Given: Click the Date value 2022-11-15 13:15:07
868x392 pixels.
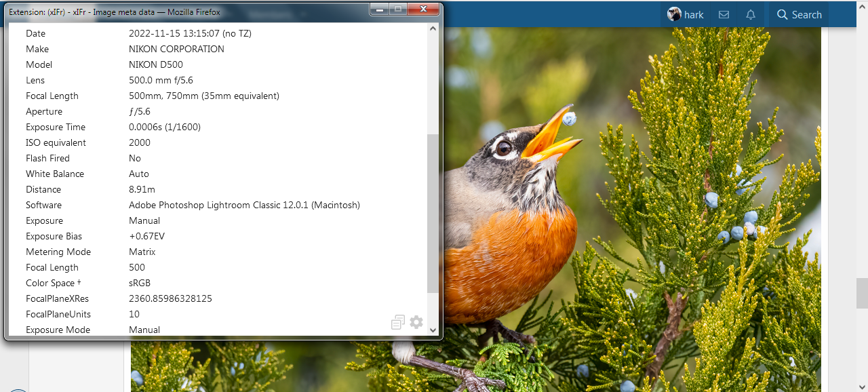Looking at the screenshot, I should pos(190,33).
